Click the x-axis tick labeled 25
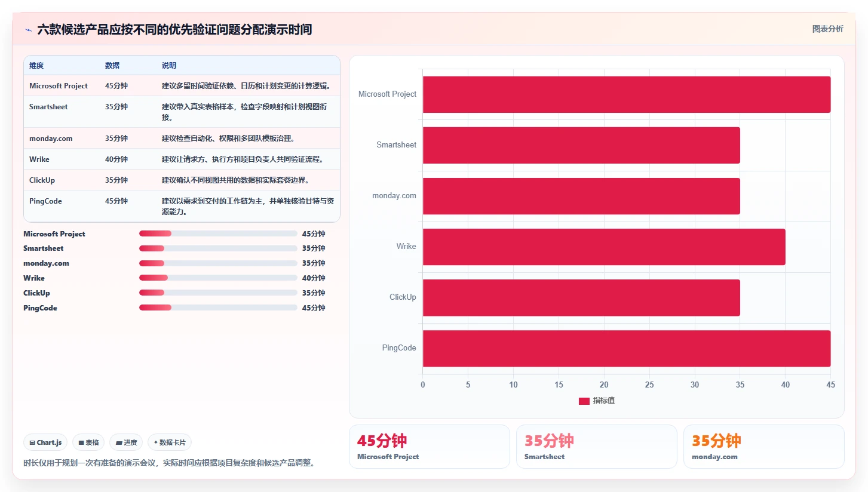The image size is (868, 492). coord(649,385)
